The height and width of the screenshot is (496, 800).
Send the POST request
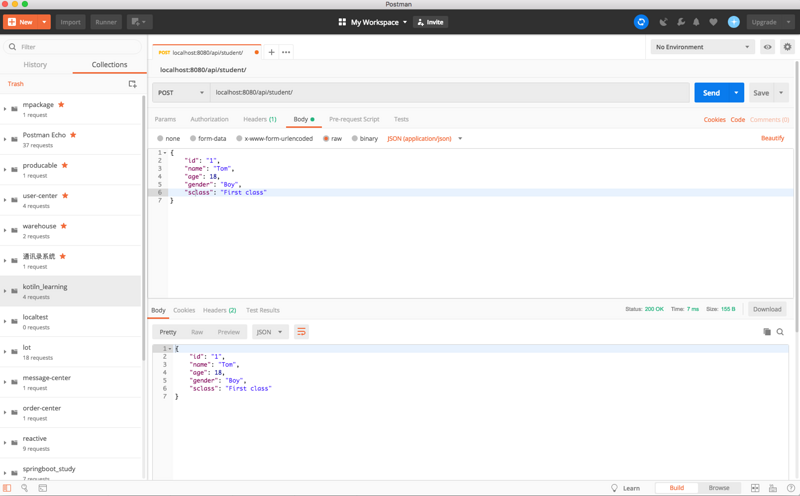pos(711,92)
